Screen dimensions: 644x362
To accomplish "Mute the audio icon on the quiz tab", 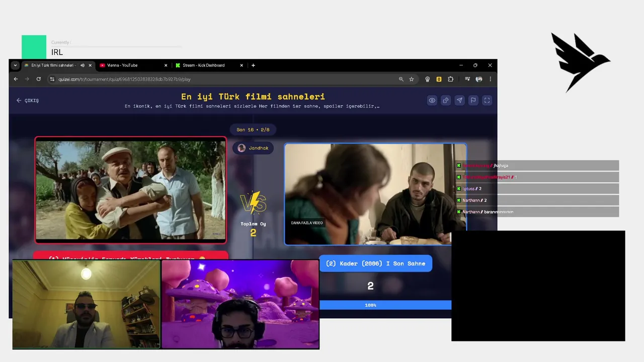I will tap(83, 65).
